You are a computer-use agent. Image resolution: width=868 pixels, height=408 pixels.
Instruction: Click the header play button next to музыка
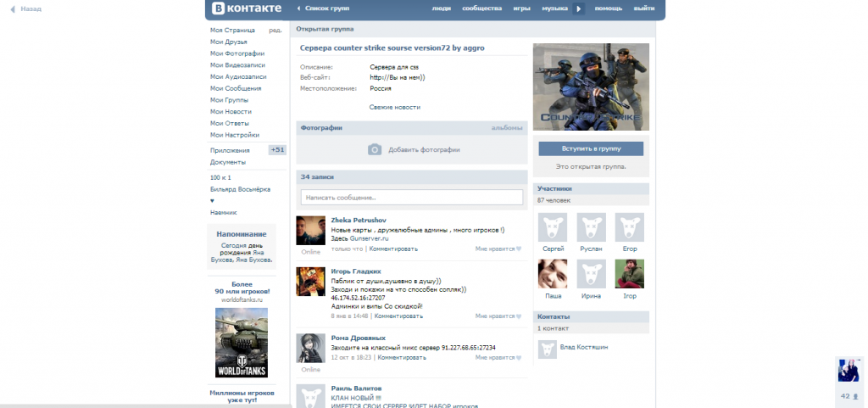coord(579,8)
